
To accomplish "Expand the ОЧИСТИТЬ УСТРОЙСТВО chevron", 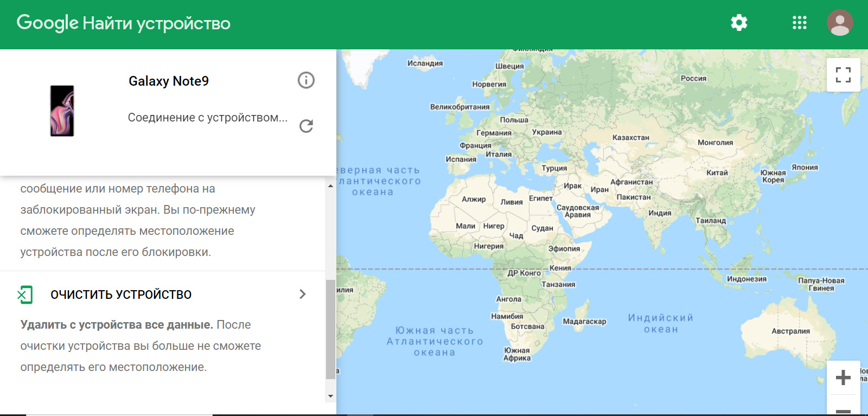I will coord(303,294).
